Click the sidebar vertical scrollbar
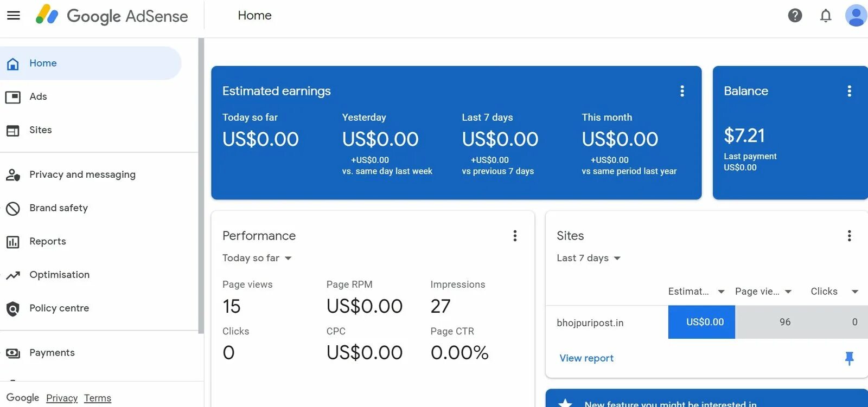This screenshot has width=868, height=407. tap(201, 184)
